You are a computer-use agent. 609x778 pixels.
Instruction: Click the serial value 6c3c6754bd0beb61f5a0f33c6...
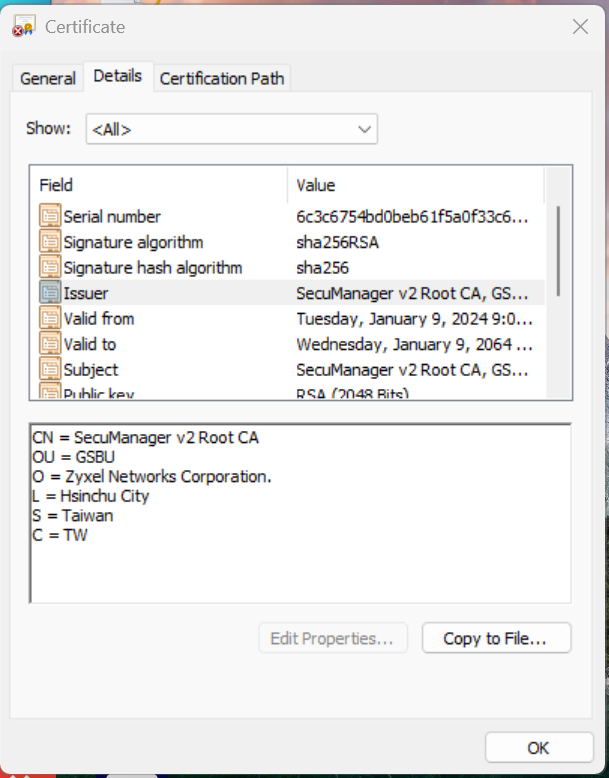(x=412, y=216)
